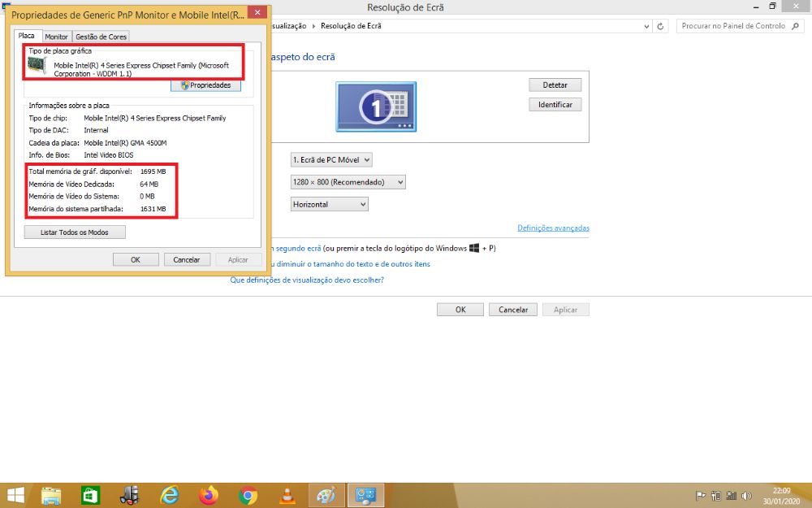Image resolution: width=812 pixels, height=508 pixels.
Task: Click the 'segundo ecrã' projection link
Action: pos(298,248)
